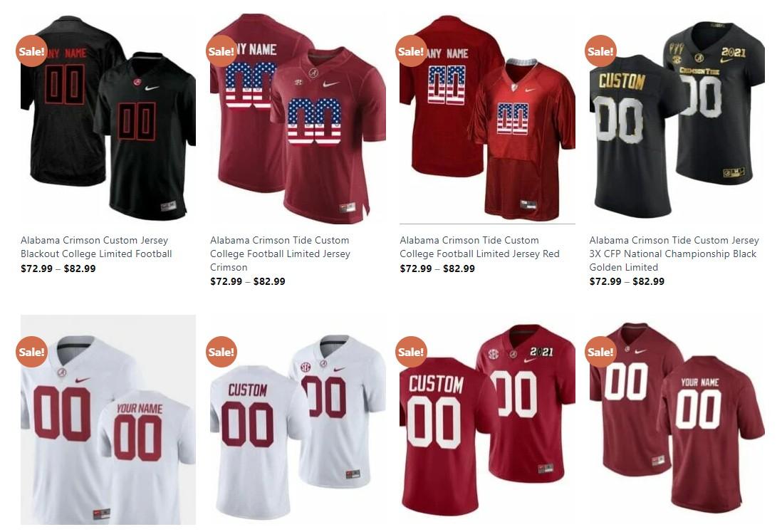This screenshot has height=532, width=782.
Task: Open Alabama Crimson Custom Jersey Blackout link
Action: pyautogui.click(x=96, y=247)
